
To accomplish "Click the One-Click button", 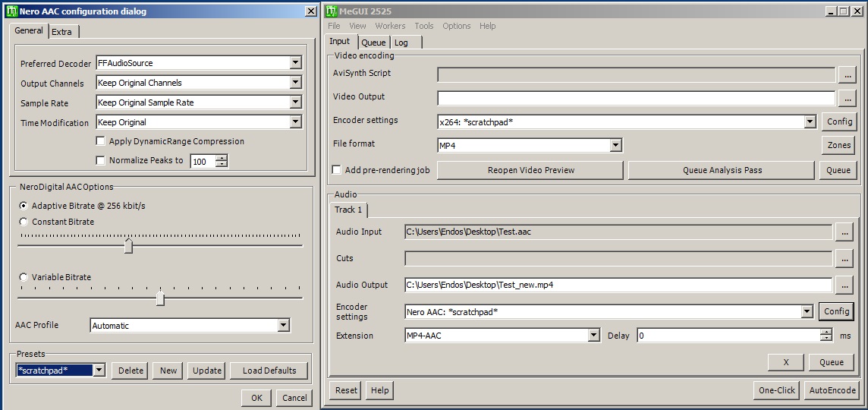I will tap(777, 390).
